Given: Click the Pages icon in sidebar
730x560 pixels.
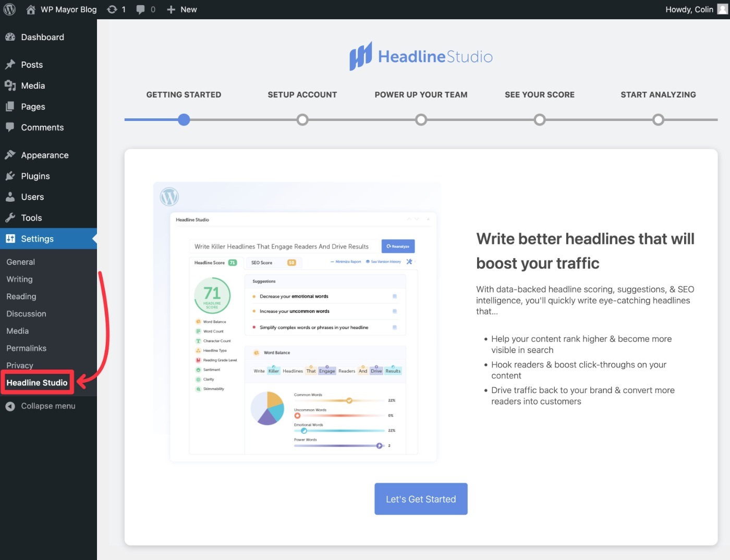Looking at the screenshot, I should 10,106.
